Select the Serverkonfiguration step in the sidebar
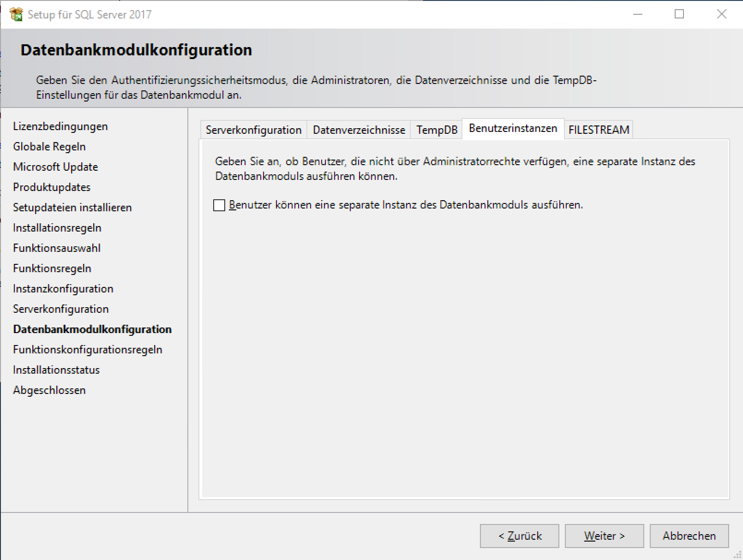Image resolution: width=743 pixels, height=560 pixels. click(x=61, y=309)
